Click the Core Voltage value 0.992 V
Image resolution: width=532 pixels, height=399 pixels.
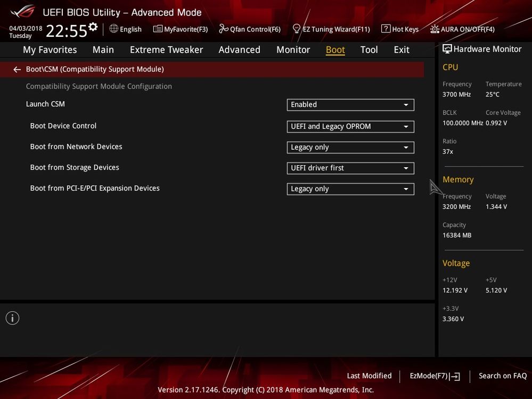(496, 123)
